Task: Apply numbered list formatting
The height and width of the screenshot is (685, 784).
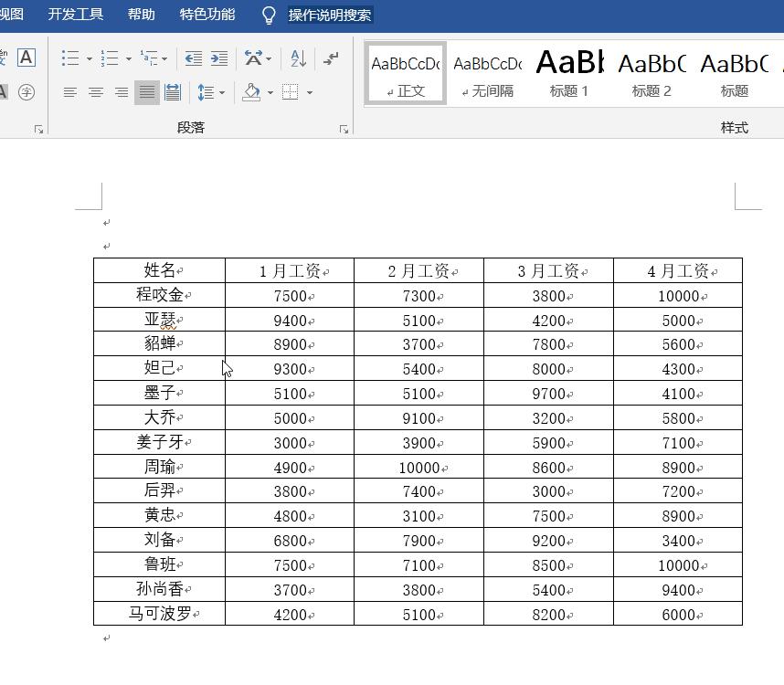Action: (107, 58)
